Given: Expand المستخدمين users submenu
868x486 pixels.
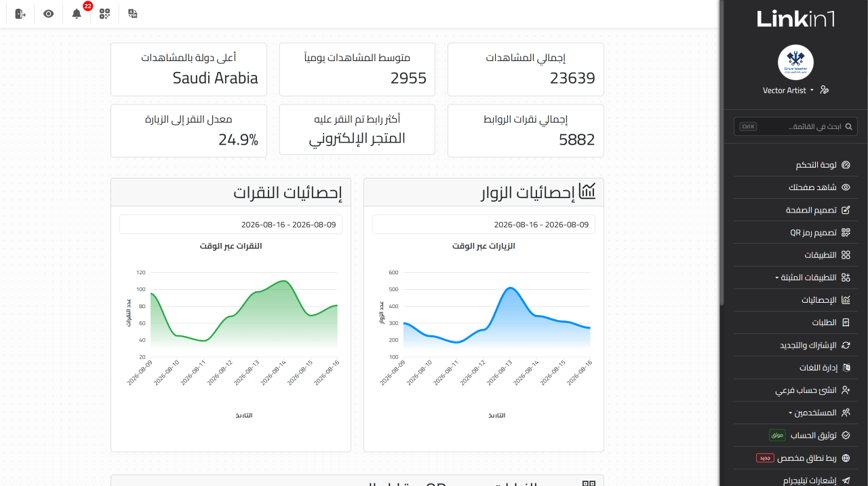Looking at the screenshot, I should (795, 413).
